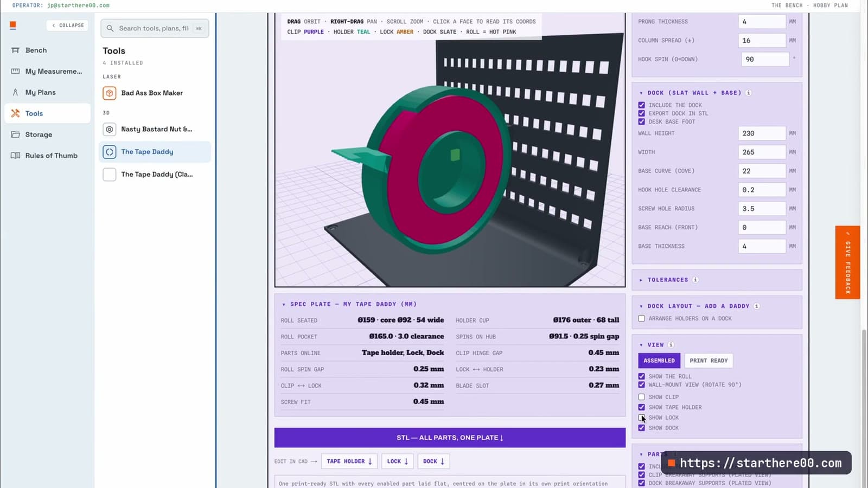This screenshot has width=868, height=488.
Task: Click the View section info icon
Action: 671,344
